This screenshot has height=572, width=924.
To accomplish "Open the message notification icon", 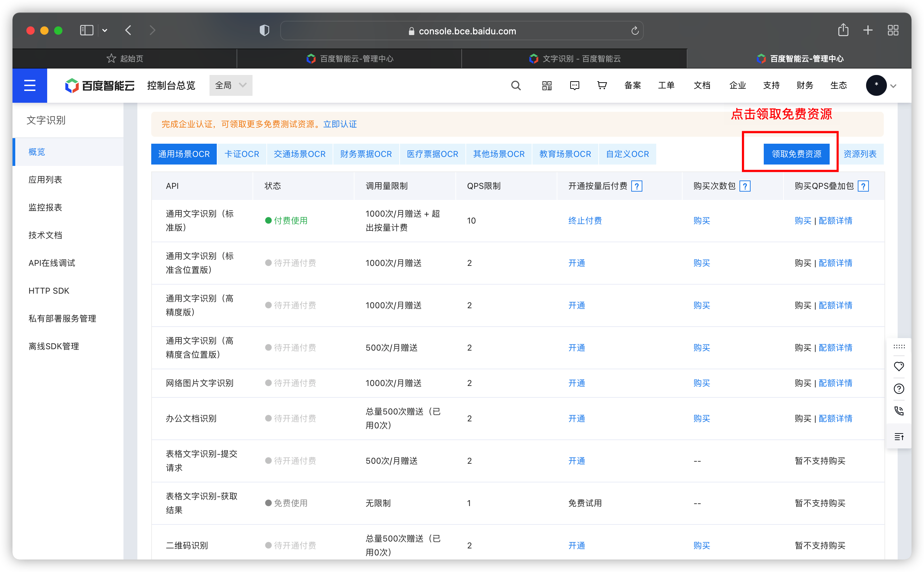I will (x=574, y=85).
